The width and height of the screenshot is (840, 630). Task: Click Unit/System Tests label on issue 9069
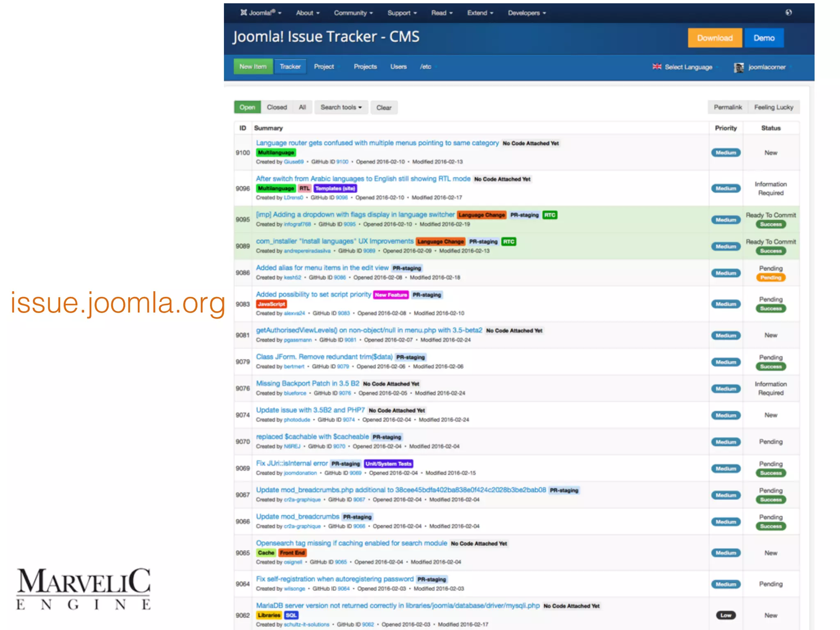(x=388, y=464)
